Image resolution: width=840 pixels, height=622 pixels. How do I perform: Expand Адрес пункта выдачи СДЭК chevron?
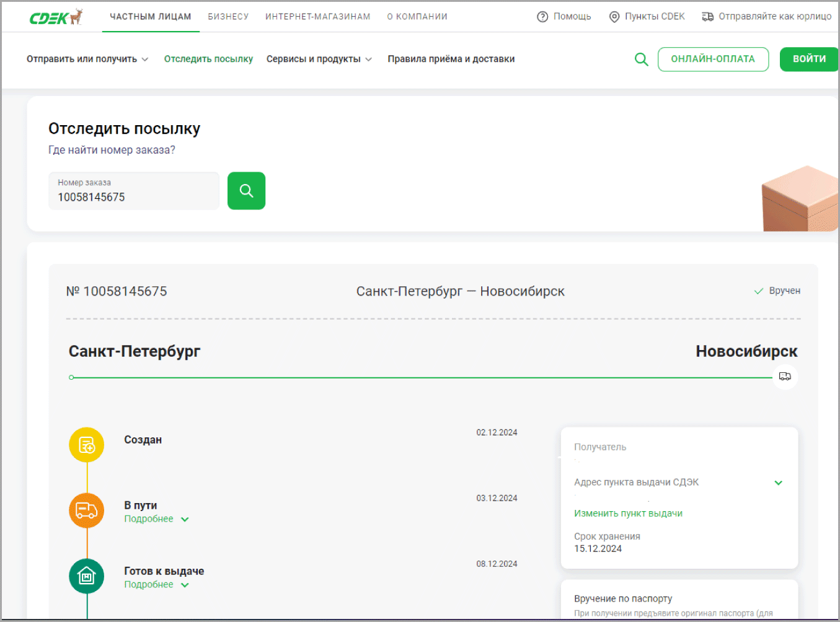[779, 483]
